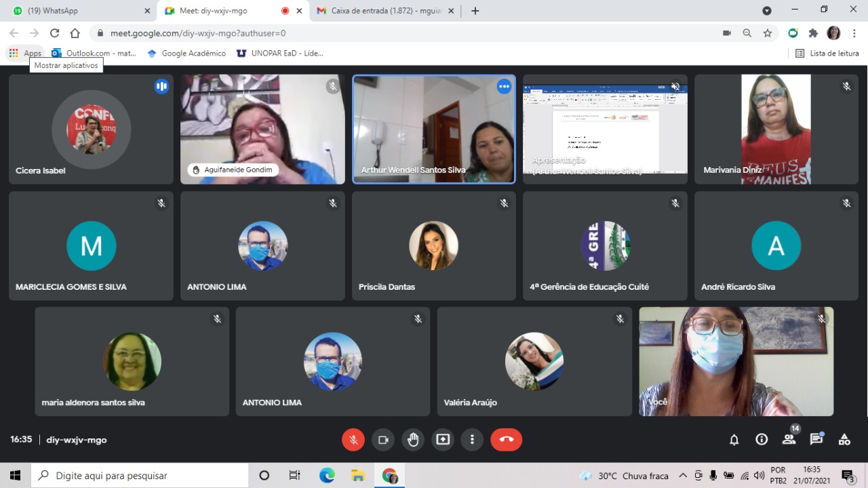868x488 pixels.
Task: Open the activities shapes icon
Action: (844, 439)
